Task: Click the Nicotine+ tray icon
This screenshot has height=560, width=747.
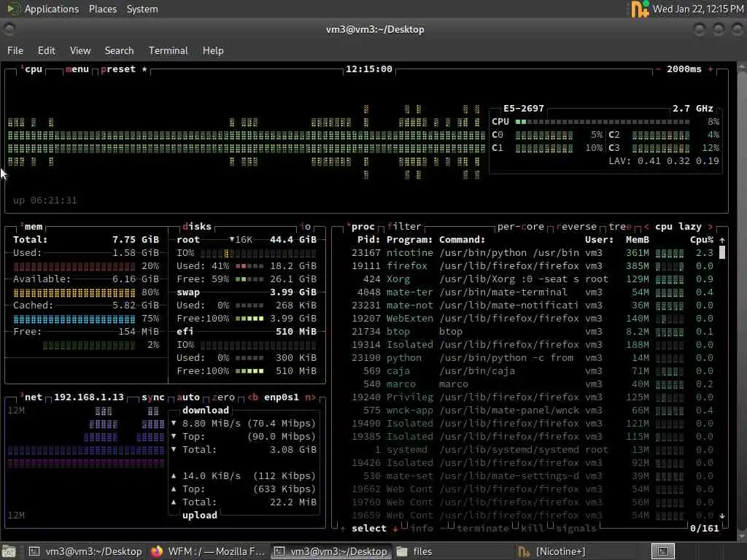Action: 640,9
